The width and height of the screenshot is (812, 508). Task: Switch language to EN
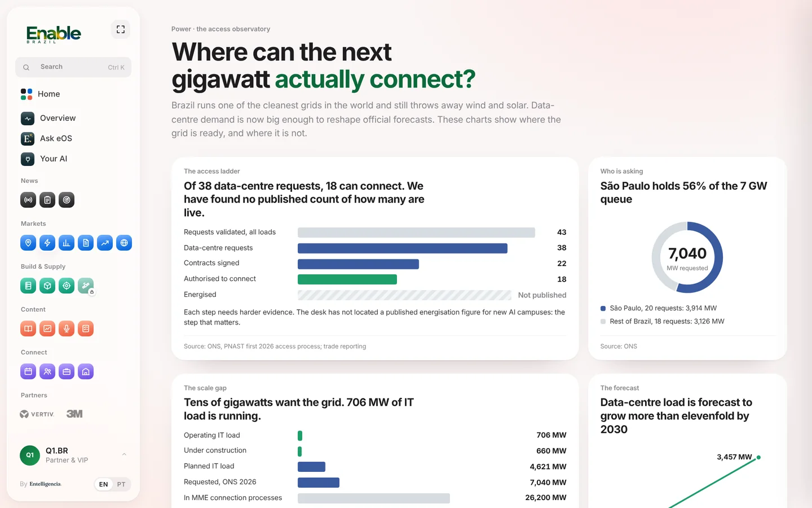[x=104, y=484]
